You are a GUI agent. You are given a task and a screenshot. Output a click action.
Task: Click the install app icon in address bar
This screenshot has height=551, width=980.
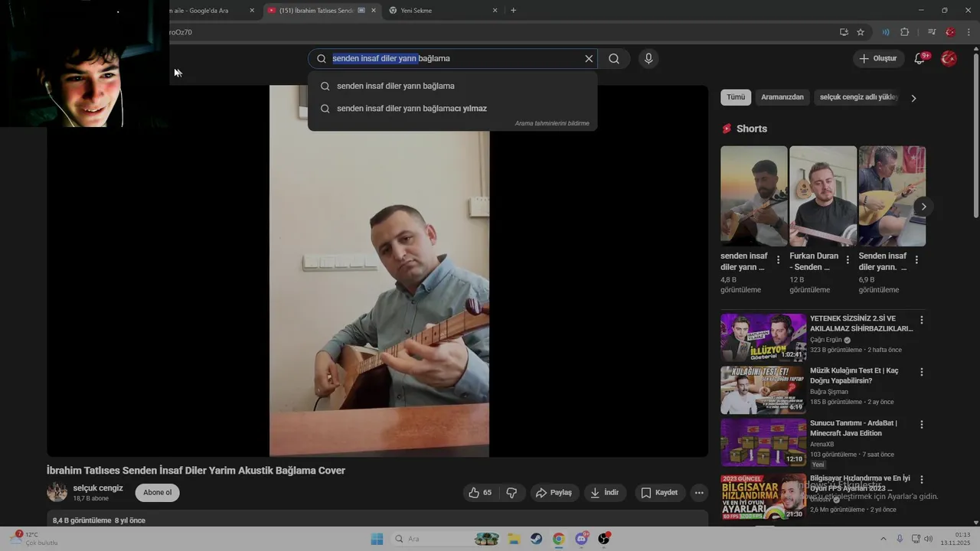pos(844,32)
